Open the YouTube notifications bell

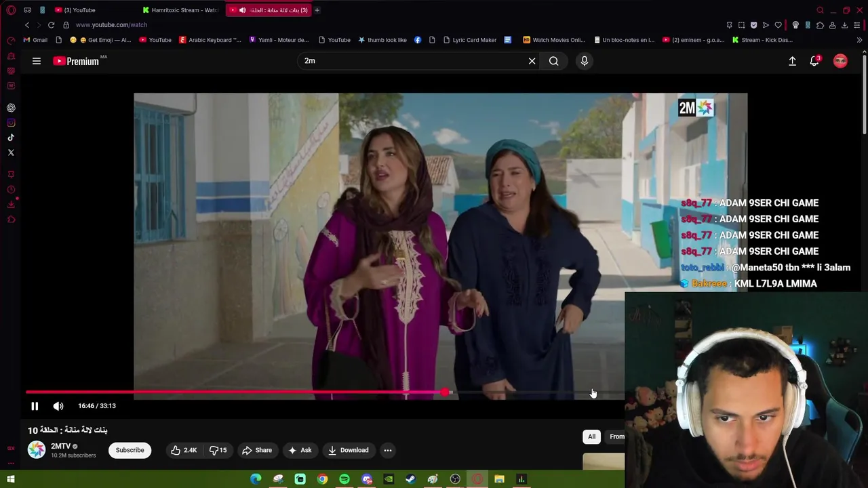click(814, 61)
